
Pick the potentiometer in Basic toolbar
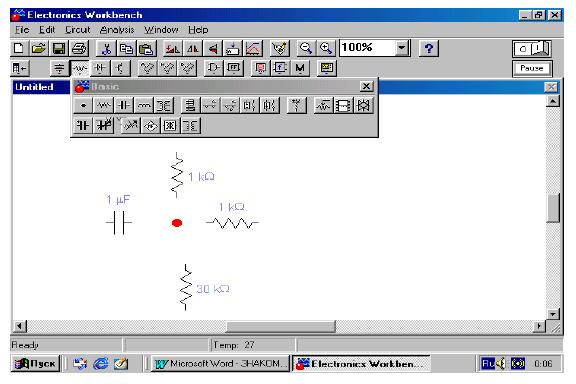click(323, 106)
